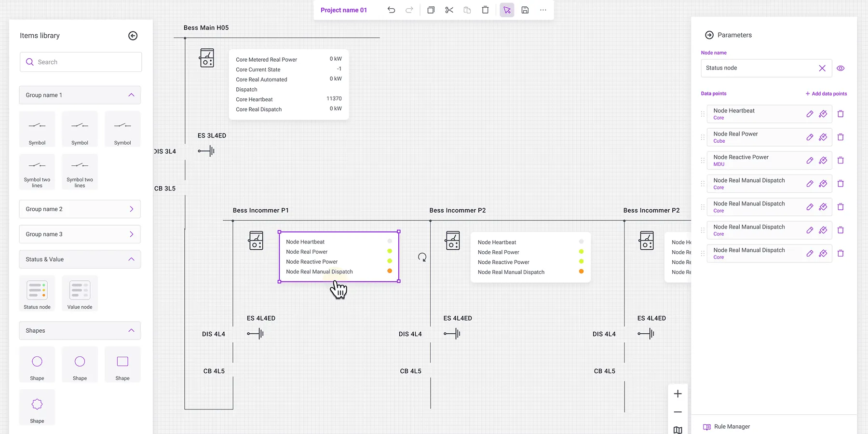Click the 'MDU' source tag
This screenshot has height=434, width=868.
click(719, 164)
